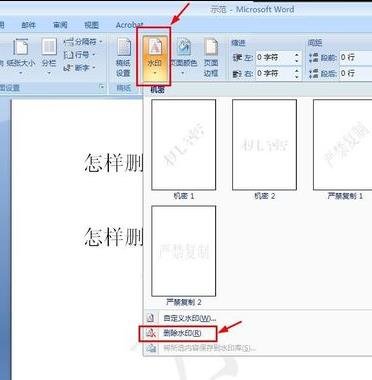Open the 断字 hyphenation dropdown
This screenshot has height=380, width=372.
pos(80,68)
